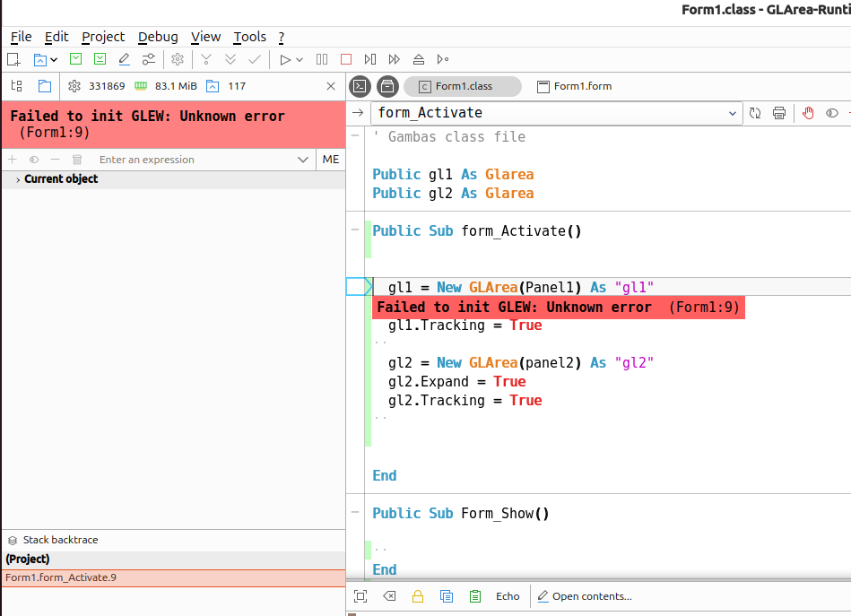Toggle the yellow lock icon
851x616 pixels.
tap(418, 596)
